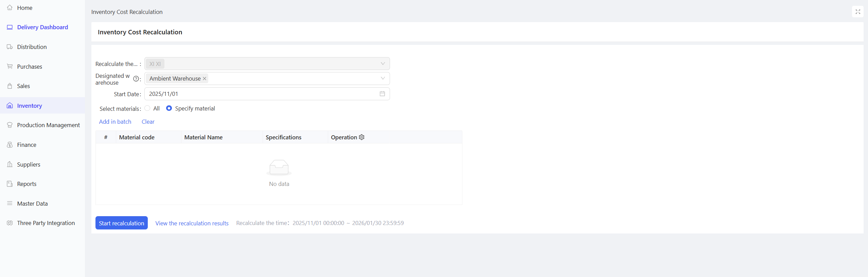The width and height of the screenshot is (868, 277).
Task: Select the Specify material radio button
Action: (169, 108)
